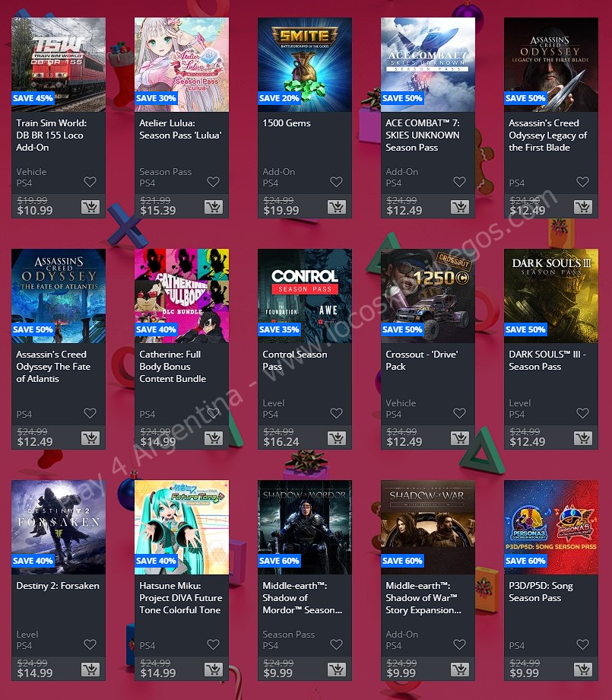Toggle wishlist heart for Assassin's Creed Legacy of First Blade
This screenshot has height=700, width=612.
point(582,182)
